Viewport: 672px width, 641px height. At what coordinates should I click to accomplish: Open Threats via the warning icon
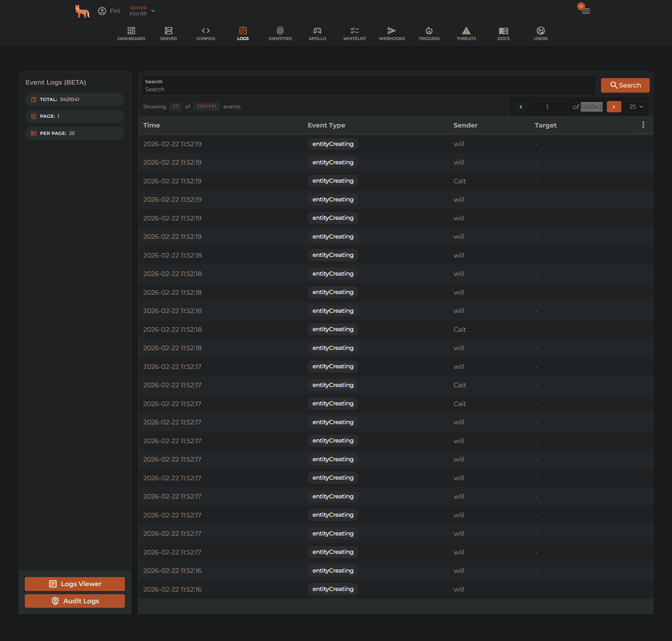(x=466, y=34)
